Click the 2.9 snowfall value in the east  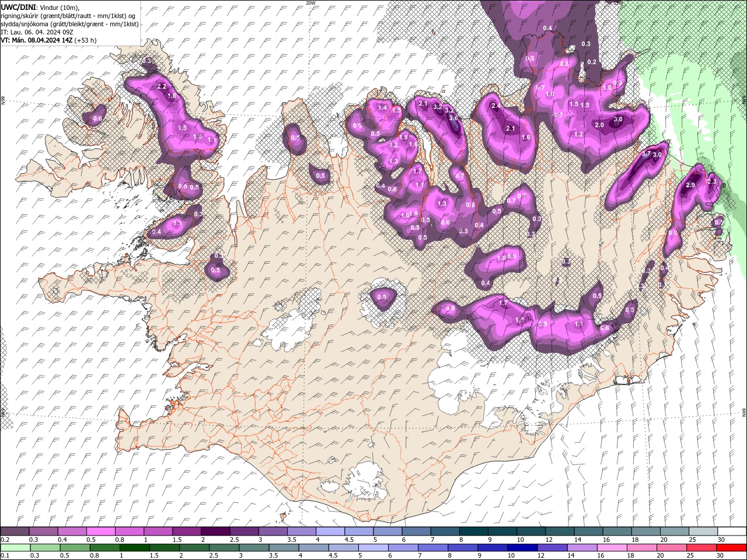coord(690,185)
